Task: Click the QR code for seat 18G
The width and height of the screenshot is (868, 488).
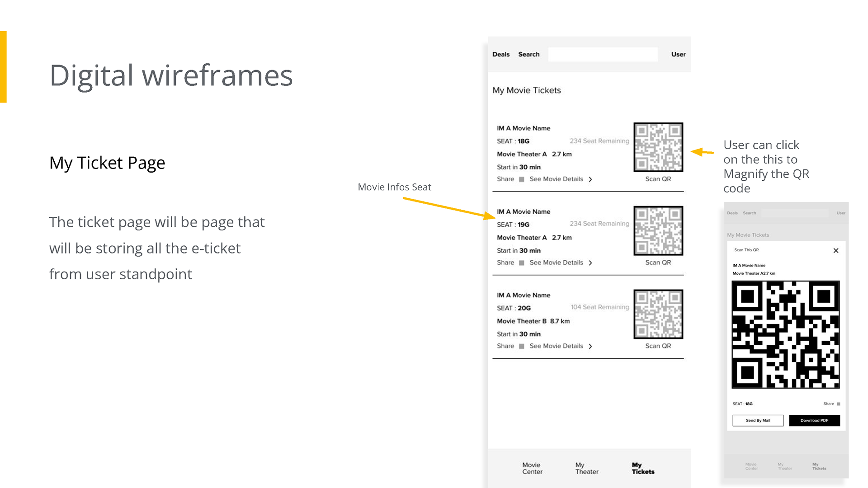Action: point(658,147)
